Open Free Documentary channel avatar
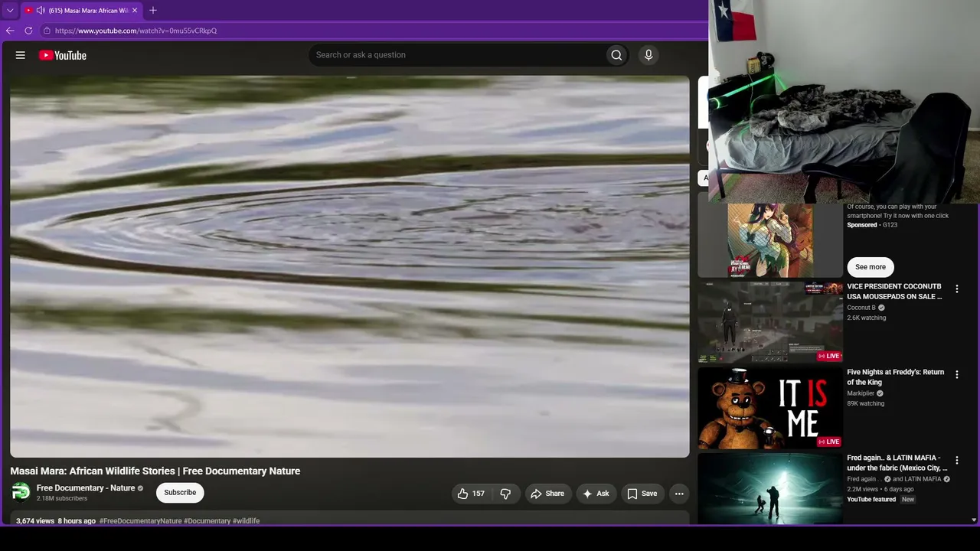Screen dimensions: 980x551 [x=21, y=492]
